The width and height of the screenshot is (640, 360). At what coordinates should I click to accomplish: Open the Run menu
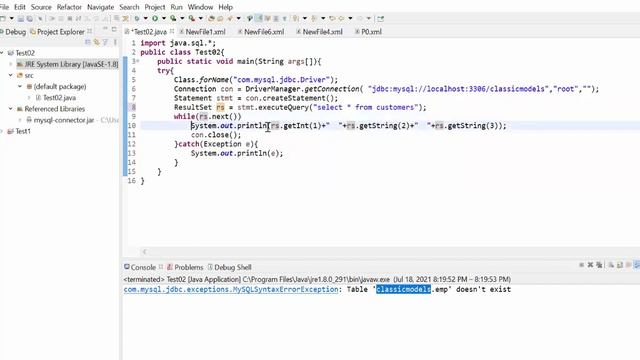point(176,7)
